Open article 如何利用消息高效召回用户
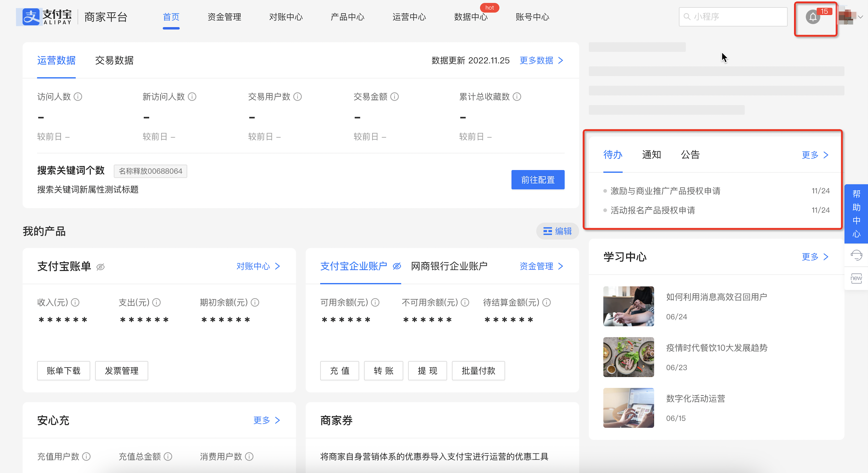Image resolution: width=868 pixels, height=473 pixels. [716, 297]
